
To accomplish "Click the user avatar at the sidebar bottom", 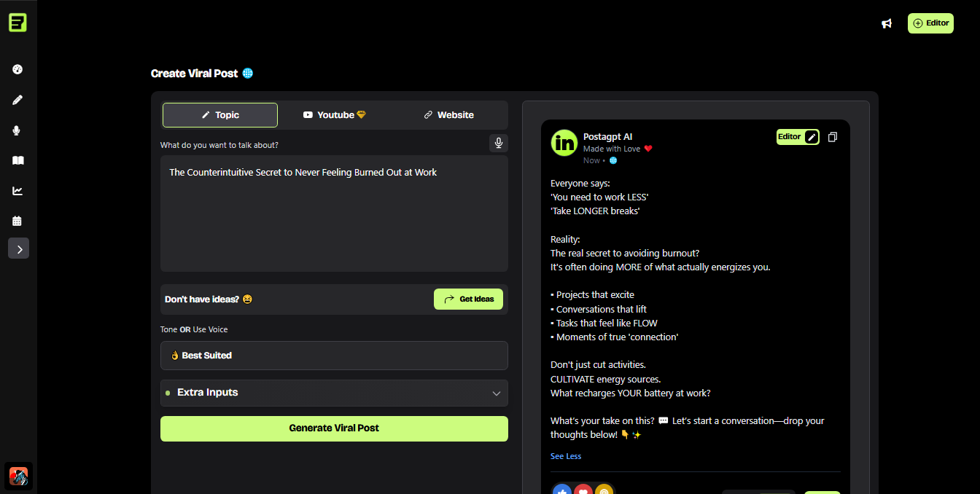I will point(18,477).
